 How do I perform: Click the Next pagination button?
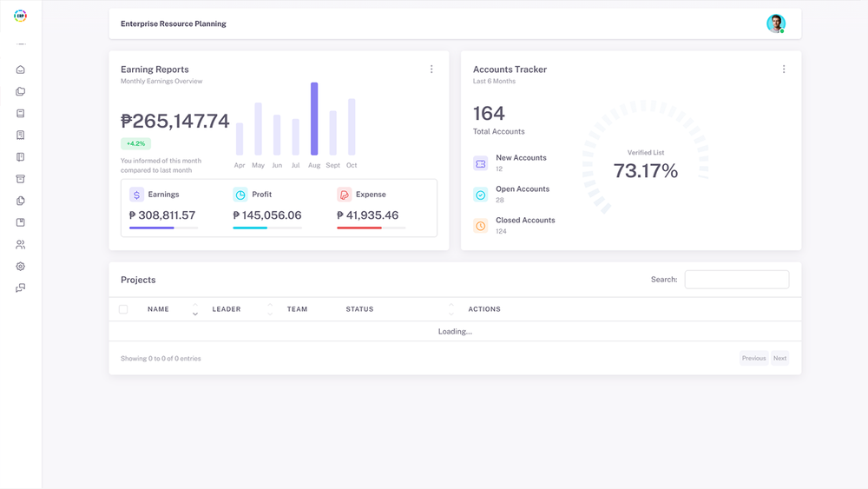pyautogui.click(x=779, y=358)
